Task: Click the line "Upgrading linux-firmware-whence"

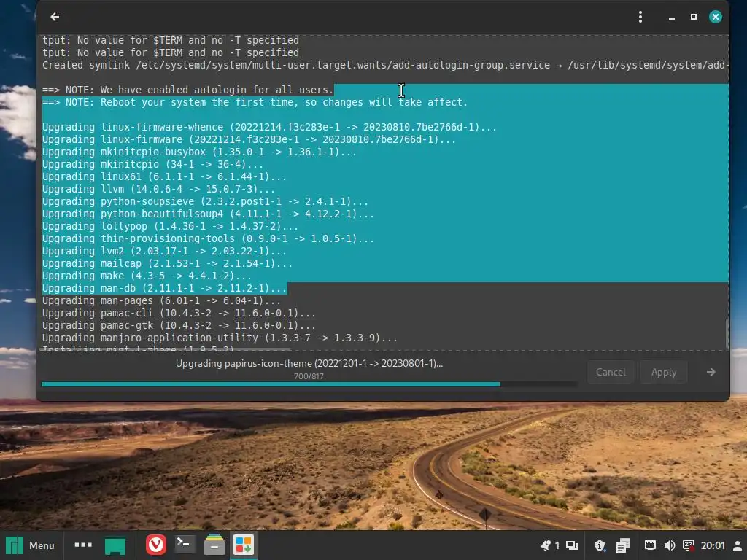Action: 269,127
